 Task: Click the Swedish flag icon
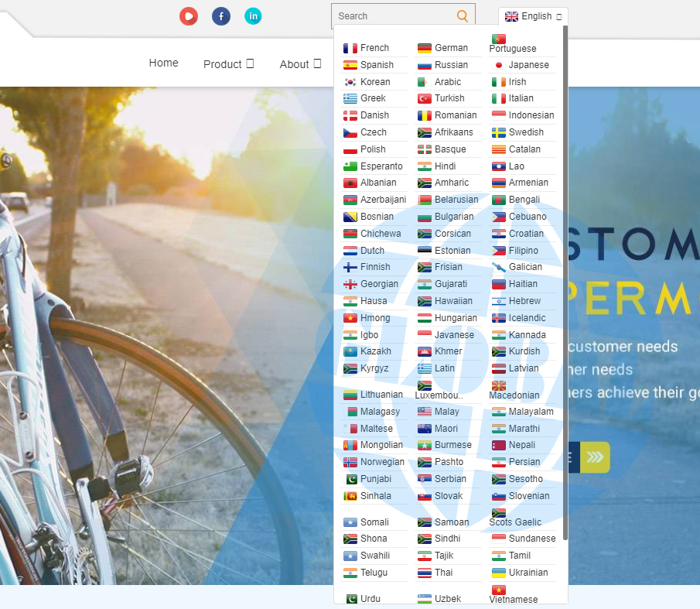[x=499, y=132]
